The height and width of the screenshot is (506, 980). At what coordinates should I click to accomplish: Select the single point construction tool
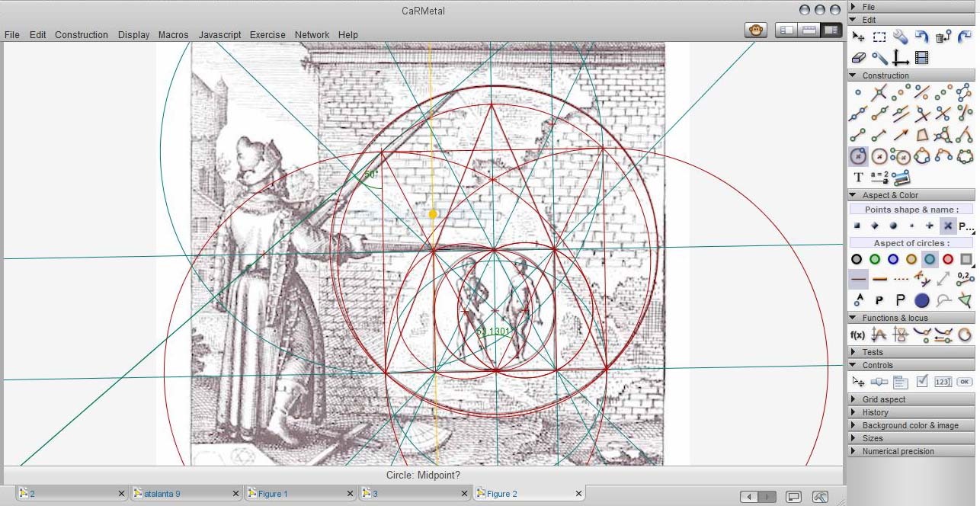(858, 92)
